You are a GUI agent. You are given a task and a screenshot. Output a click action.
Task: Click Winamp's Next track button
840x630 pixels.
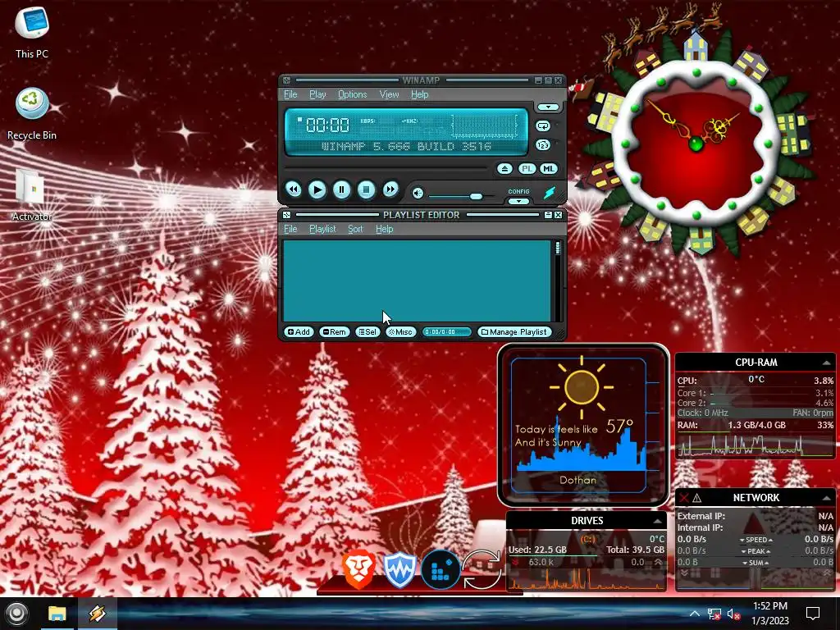[390, 189]
